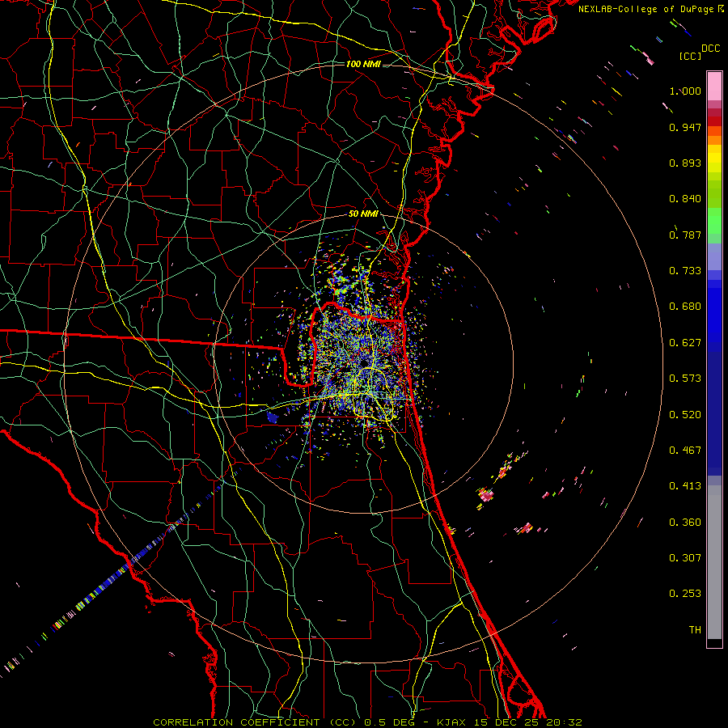The image size is (728, 728).
Task: Click the 0.253 scale value
Action: [x=685, y=594]
